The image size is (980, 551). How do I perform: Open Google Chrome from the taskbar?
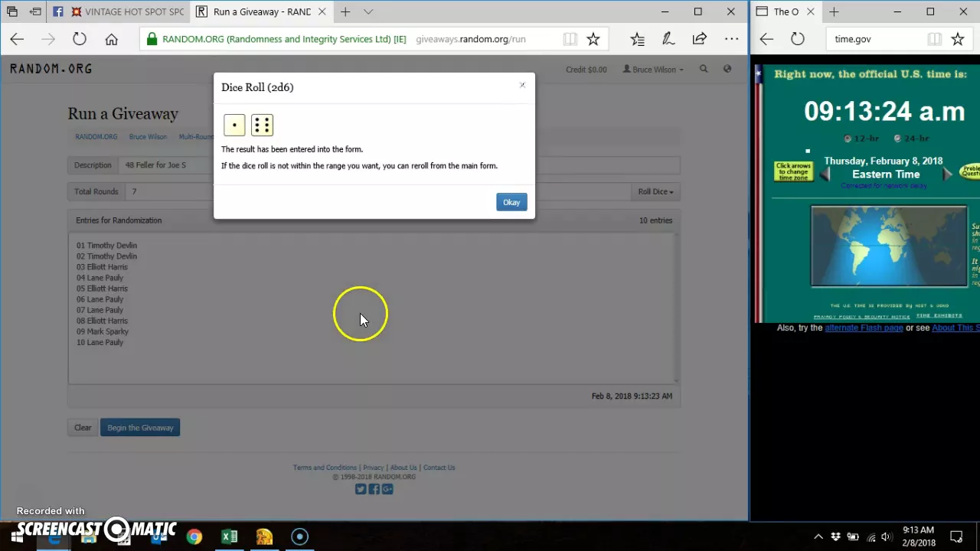tap(194, 536)
